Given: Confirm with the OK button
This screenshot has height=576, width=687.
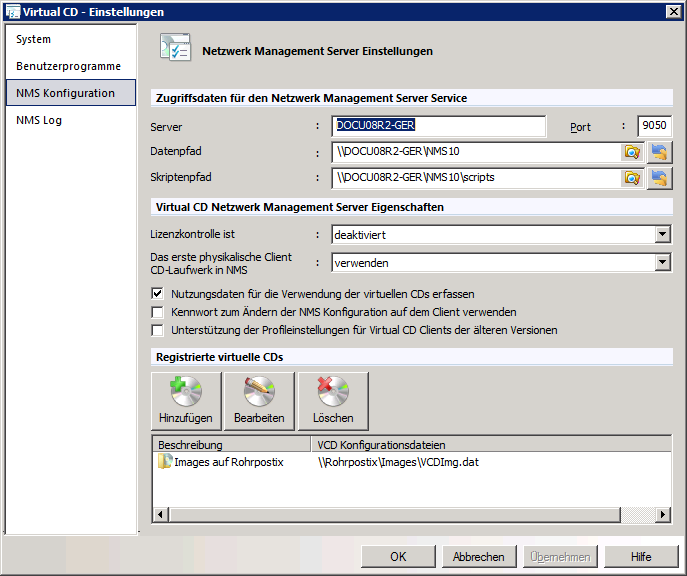Looking at the screenshot, I should click(398, 556).
